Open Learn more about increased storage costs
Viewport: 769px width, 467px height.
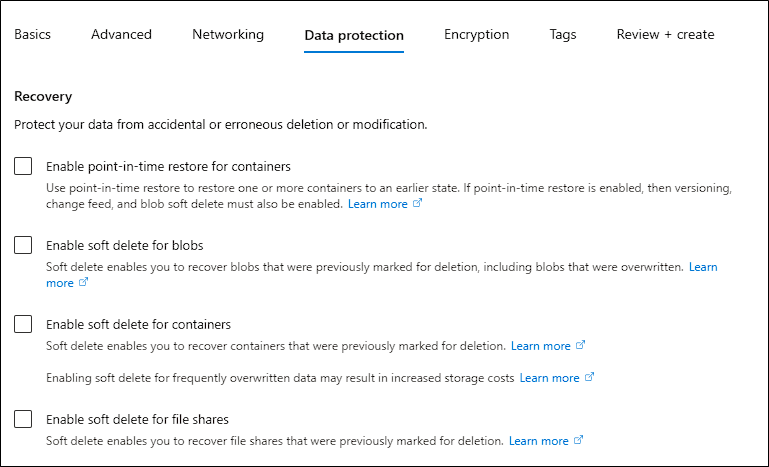[x=550, y=378]
